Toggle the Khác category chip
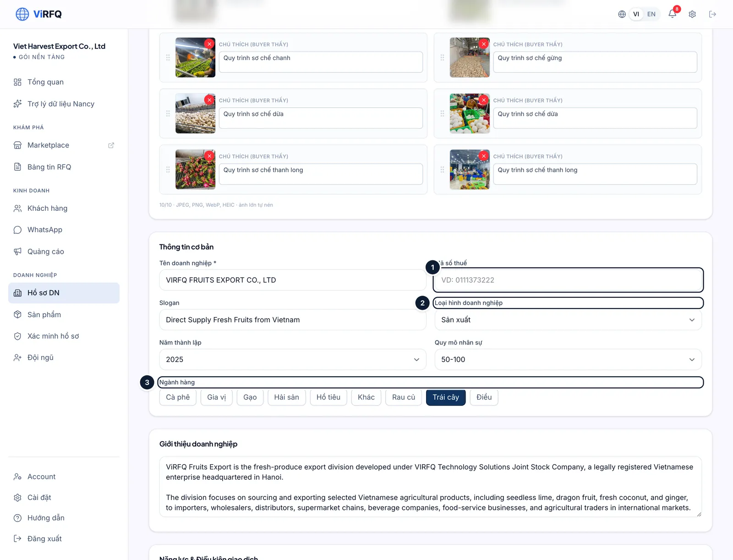733x560 pixels. click(366, 397)
